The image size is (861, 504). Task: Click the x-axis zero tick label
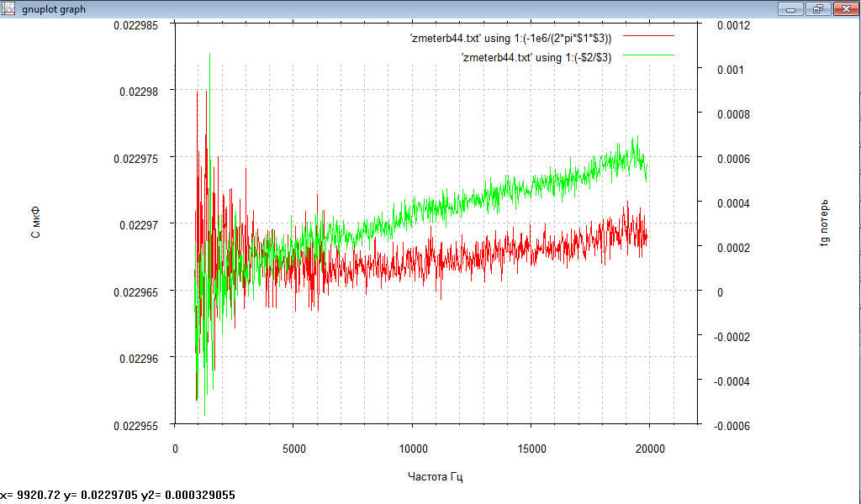click(175, 449)
